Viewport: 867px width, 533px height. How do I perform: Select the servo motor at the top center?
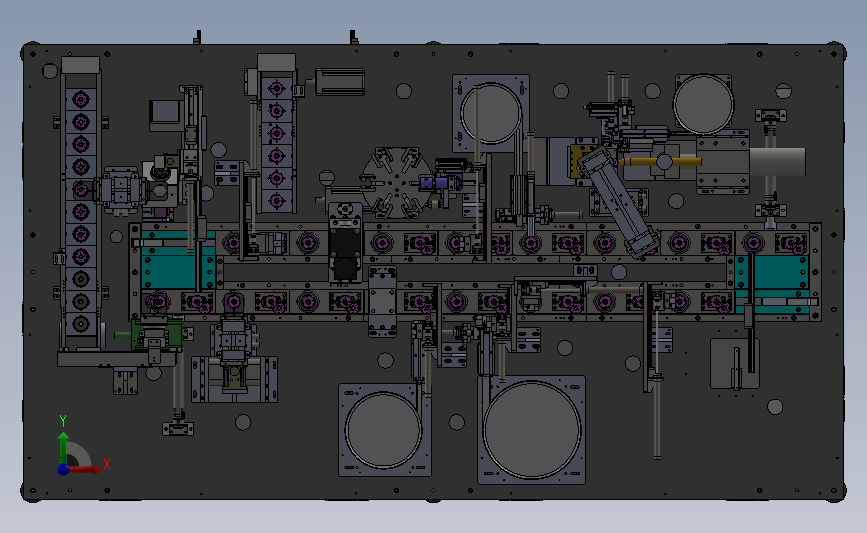coord(340,82)
